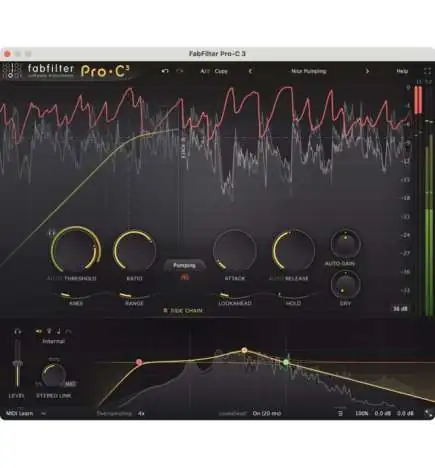Click the undo arrow in the top bar

coord(165,71)
